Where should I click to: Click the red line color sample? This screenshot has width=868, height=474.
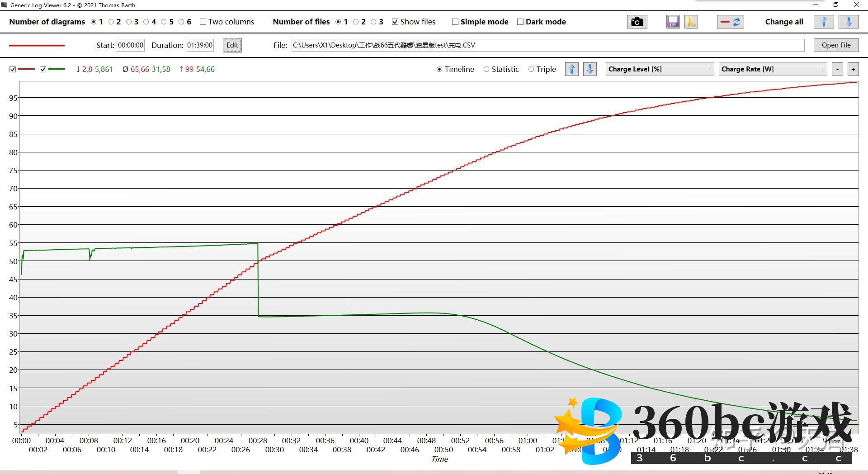pos(37,45)
